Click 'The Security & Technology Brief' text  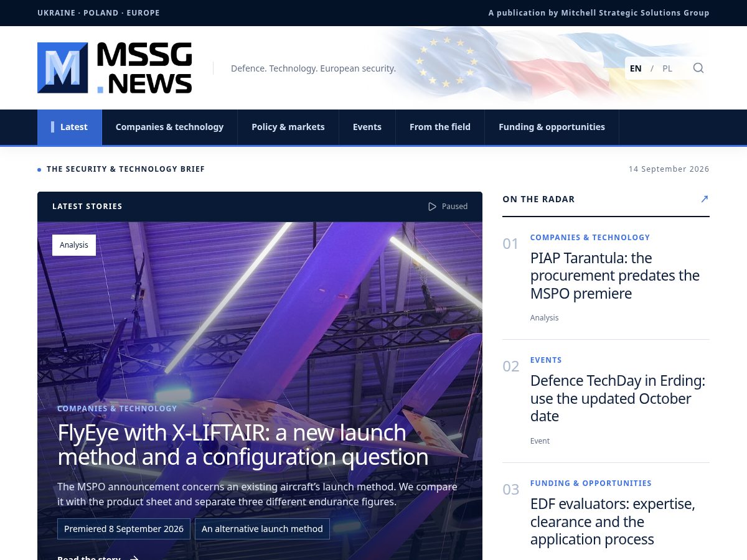click(126, 169)
